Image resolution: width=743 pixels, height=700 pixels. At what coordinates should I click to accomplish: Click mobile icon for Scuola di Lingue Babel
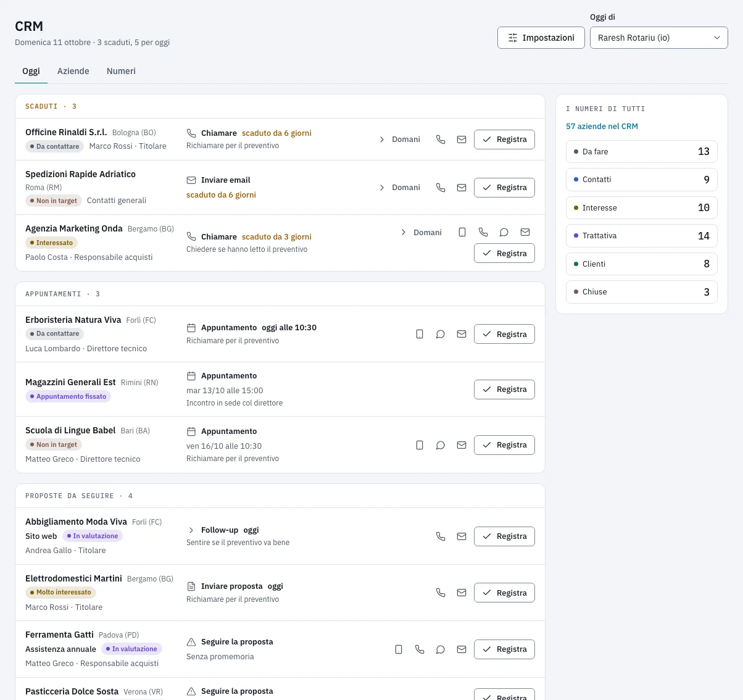[x=420, y=445]
